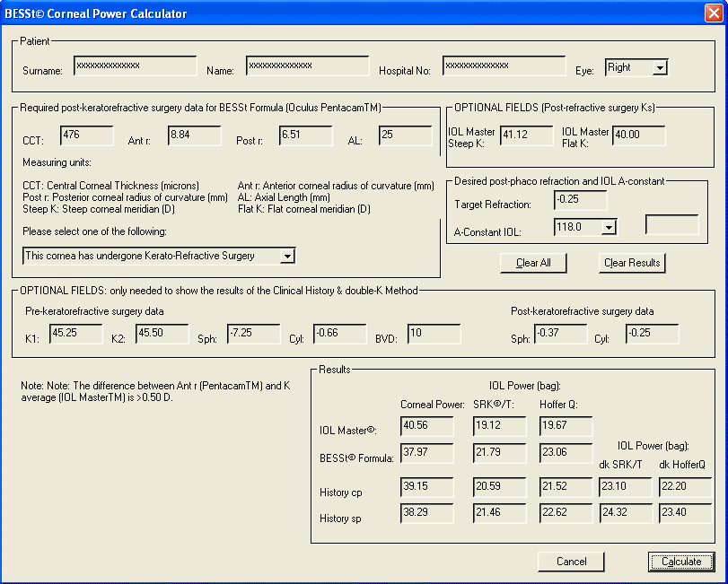Click History sp Hoffer Q result 22.62
Screen dimensions: 728x584
pyautogui.click(x=566, y=513)
